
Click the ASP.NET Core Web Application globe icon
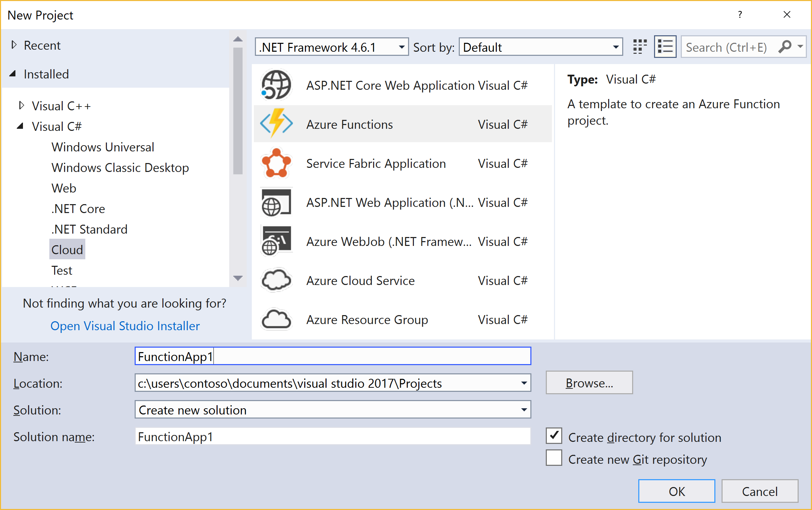point(276,85)
